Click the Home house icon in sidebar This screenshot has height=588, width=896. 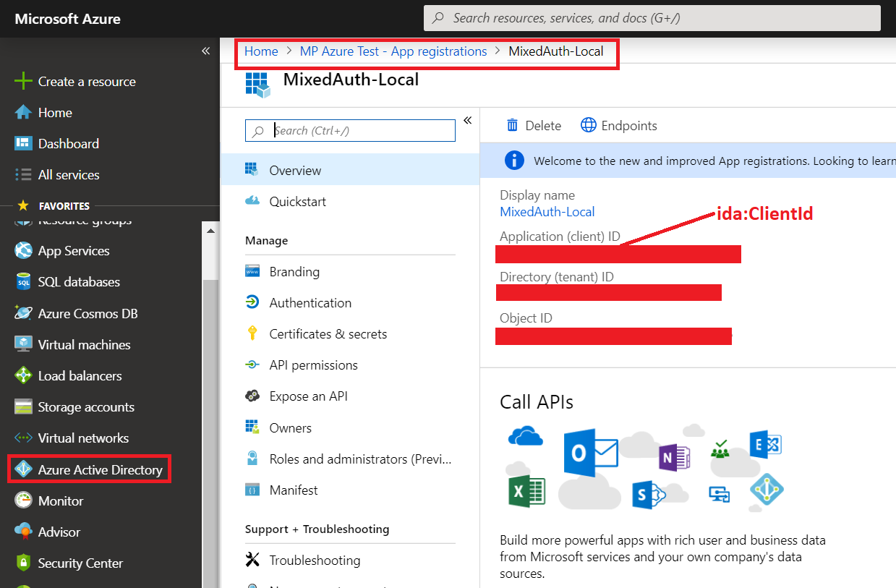[x=23, y=112]
